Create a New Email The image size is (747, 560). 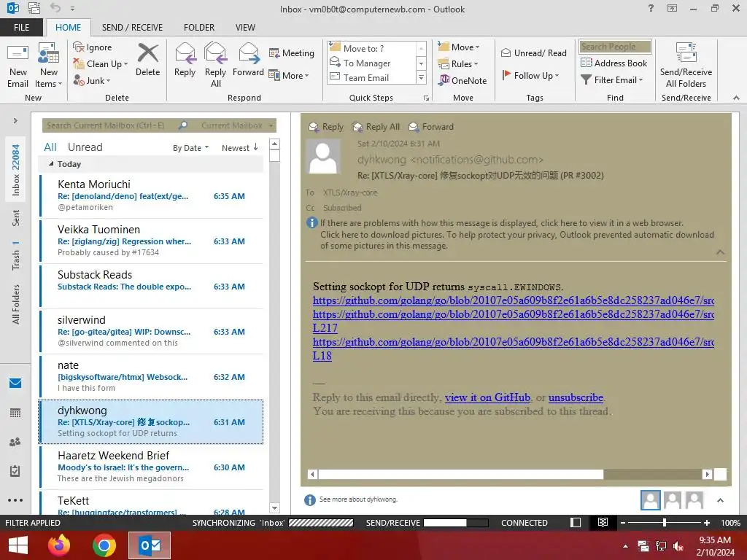click(x=18, y=66)
